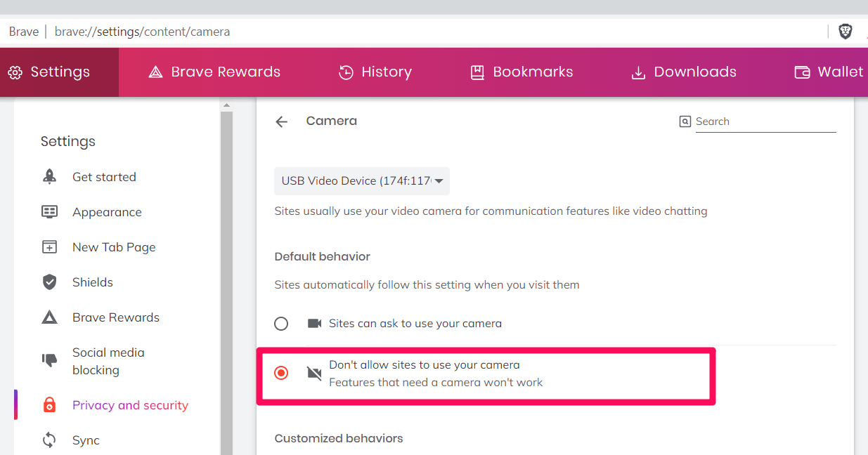The image size is (868, 455).
Task: Open the USB Video Device dropdown
Action: (362, 181)
